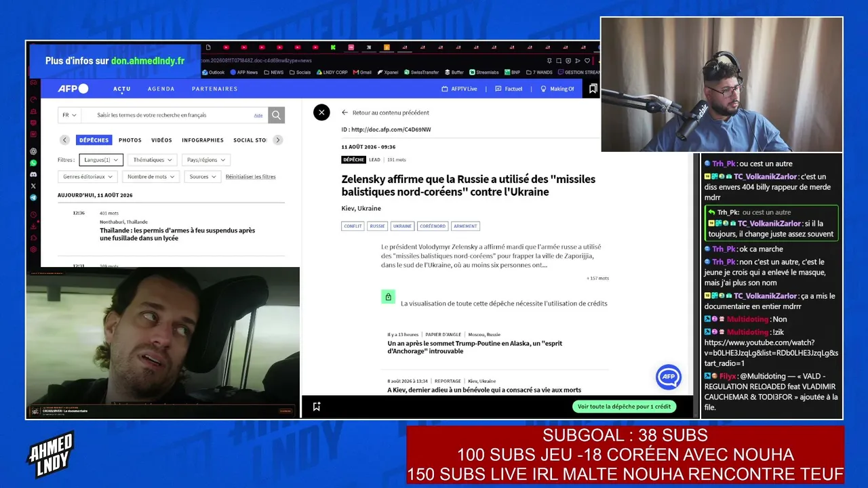Open the Streamlabs bookmark
Image resolution: width=868 pixels, height=488 pixels.
click(x=484, y=73)
